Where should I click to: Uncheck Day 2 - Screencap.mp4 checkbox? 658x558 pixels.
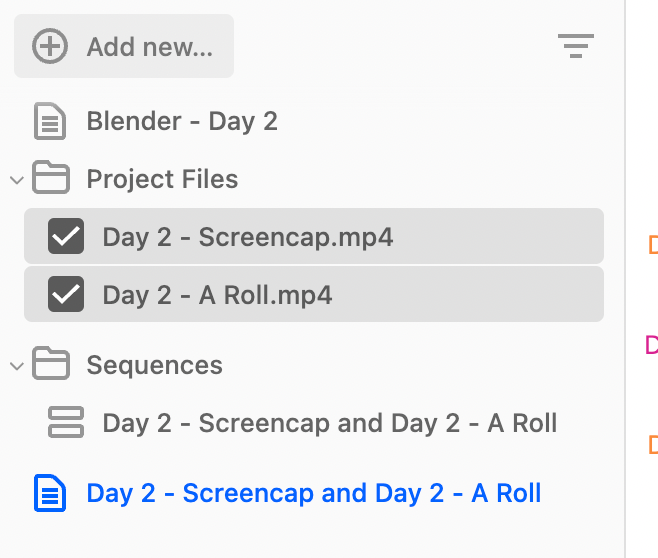tap(66, 236)
